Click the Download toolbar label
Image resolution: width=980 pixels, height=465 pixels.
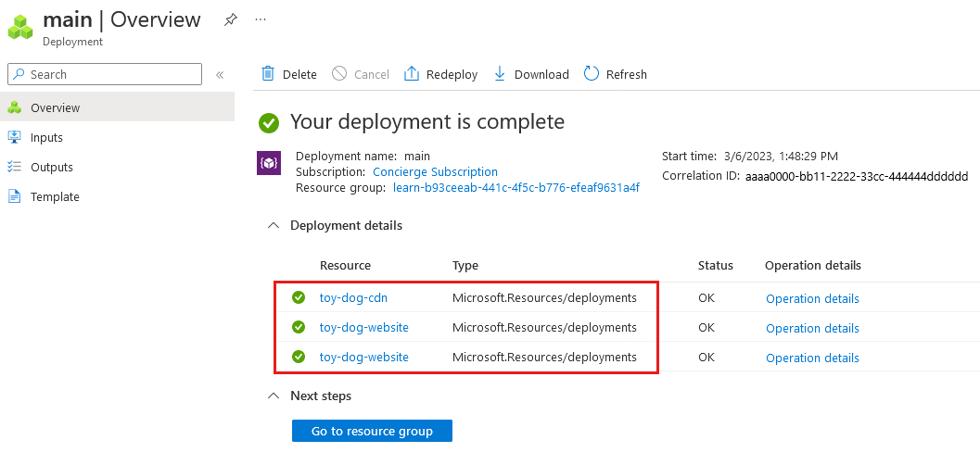click(x=541, y=74)
